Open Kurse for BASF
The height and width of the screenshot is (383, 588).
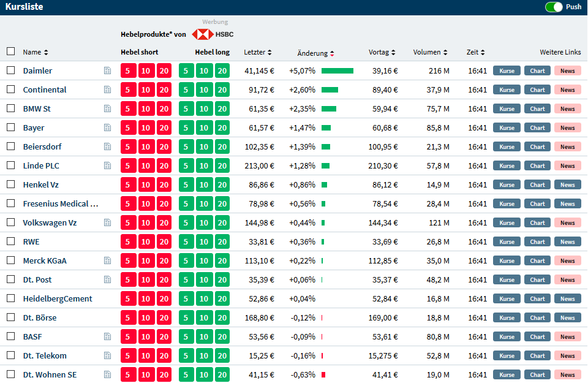[x=507, y=336]
